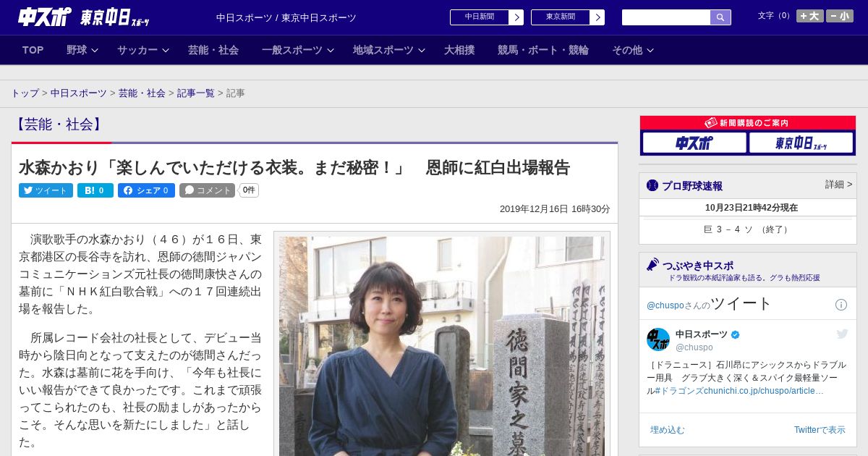Click header text 中日スポーツ / 東京中日スポーツ
This screenshot has width=868, height=456.
[x=286, y=18]
